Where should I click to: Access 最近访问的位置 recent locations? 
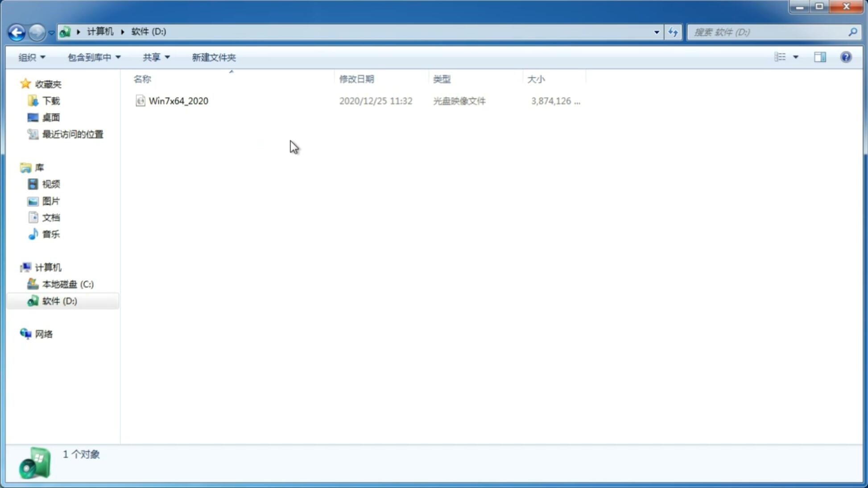pos(72,134)
